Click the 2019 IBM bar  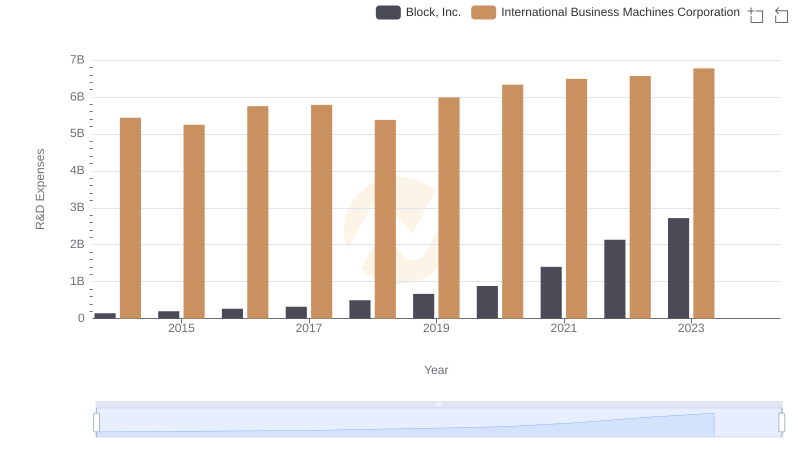click(x=449, y=208)
